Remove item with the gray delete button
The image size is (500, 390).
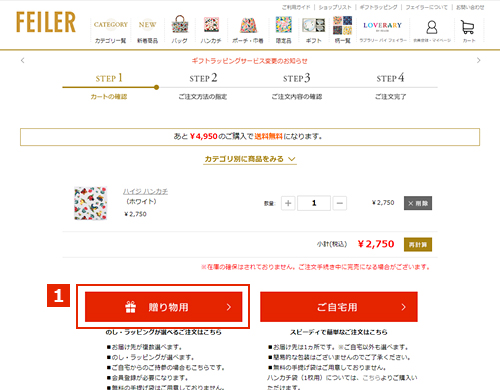[418, 203]
